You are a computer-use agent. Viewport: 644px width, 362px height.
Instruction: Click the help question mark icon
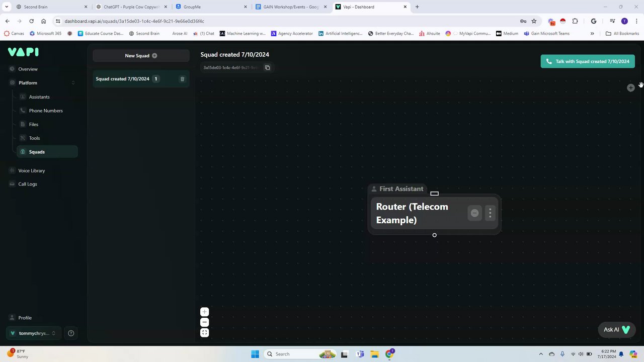71,333
